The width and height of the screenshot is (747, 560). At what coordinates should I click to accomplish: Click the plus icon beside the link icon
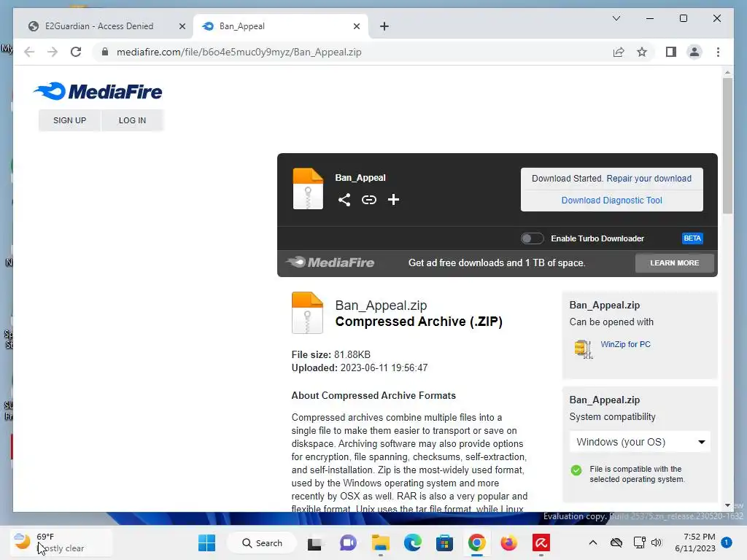pyautogui.click(x=393, y=200)
